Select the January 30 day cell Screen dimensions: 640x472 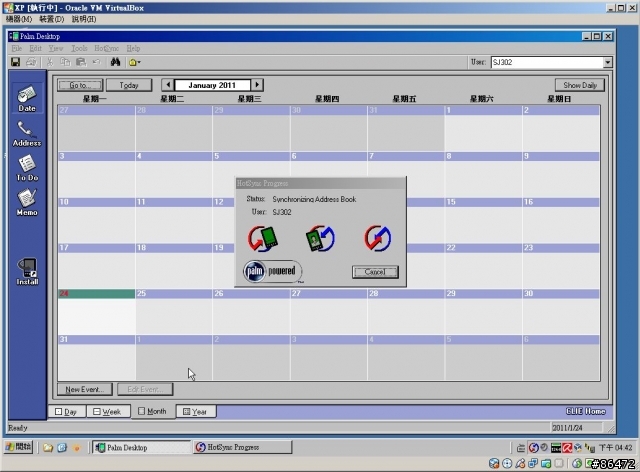coord(561,312)
